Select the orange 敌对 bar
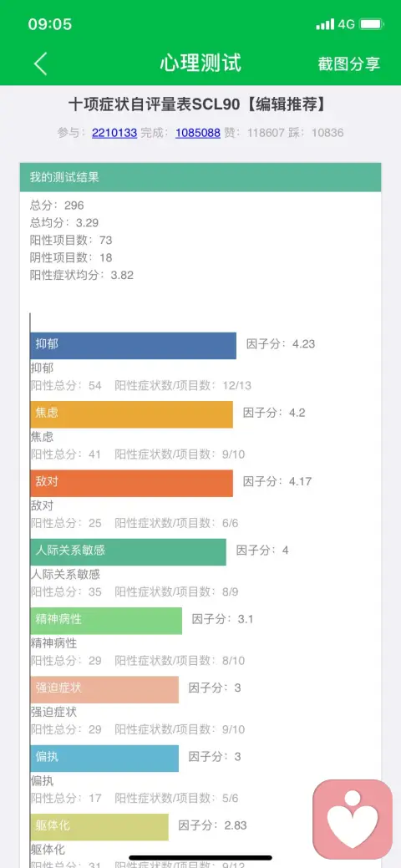Screen dimensions: 401x868 point(131,483)
